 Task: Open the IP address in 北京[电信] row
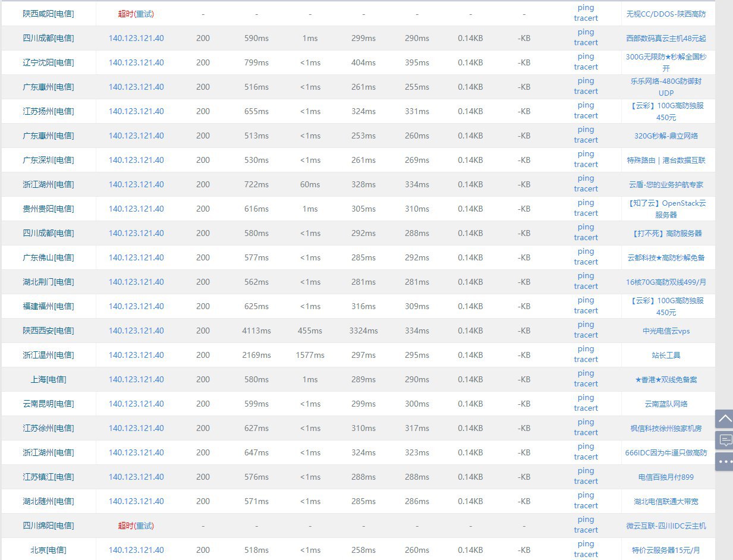tap(136, 550)
